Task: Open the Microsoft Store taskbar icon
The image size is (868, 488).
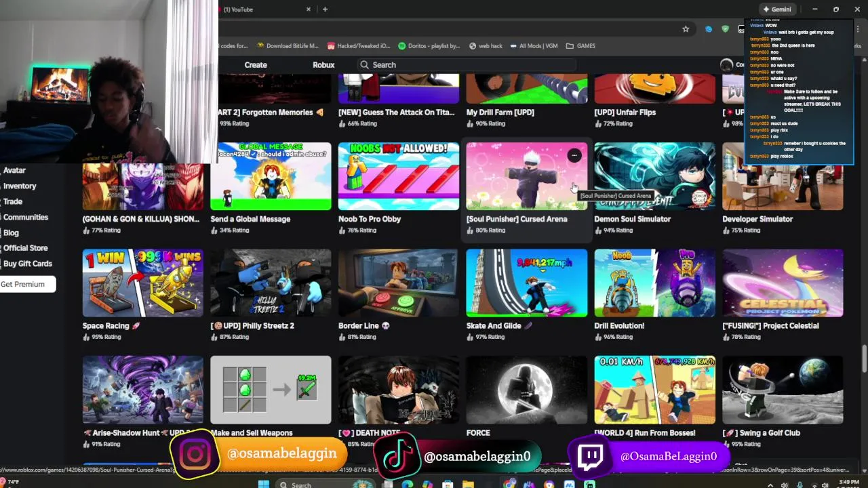Action: click(x=448, y=484)
